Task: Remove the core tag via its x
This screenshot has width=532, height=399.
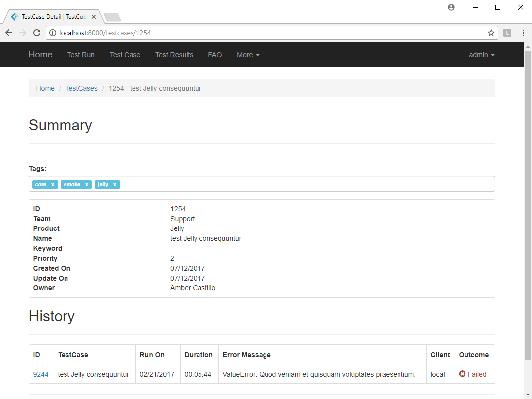Action: 53,185
